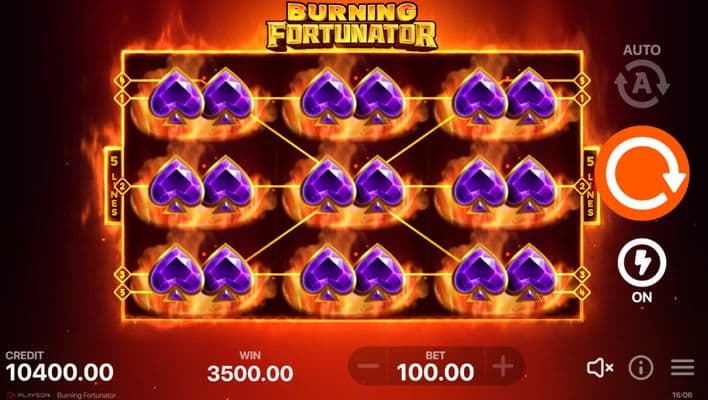Open the info paytable icon
The width and height of the screenshot is (708, 400).
tap(641, 367)
